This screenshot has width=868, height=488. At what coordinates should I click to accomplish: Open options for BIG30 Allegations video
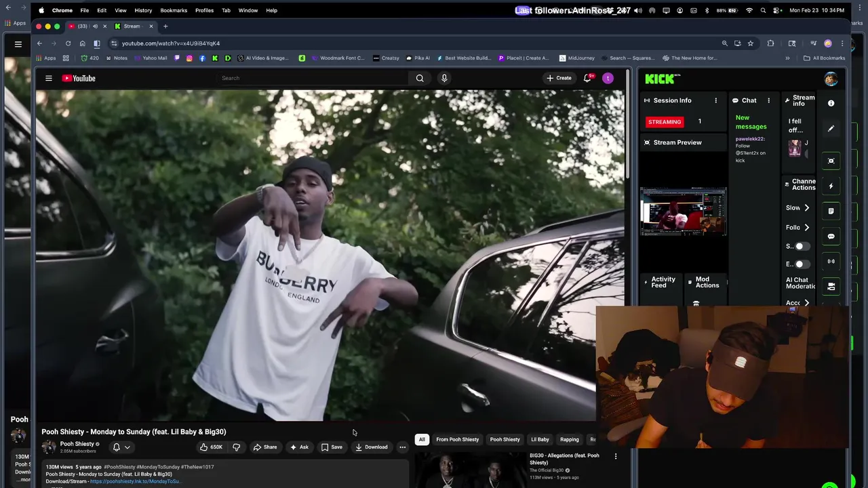616,456
